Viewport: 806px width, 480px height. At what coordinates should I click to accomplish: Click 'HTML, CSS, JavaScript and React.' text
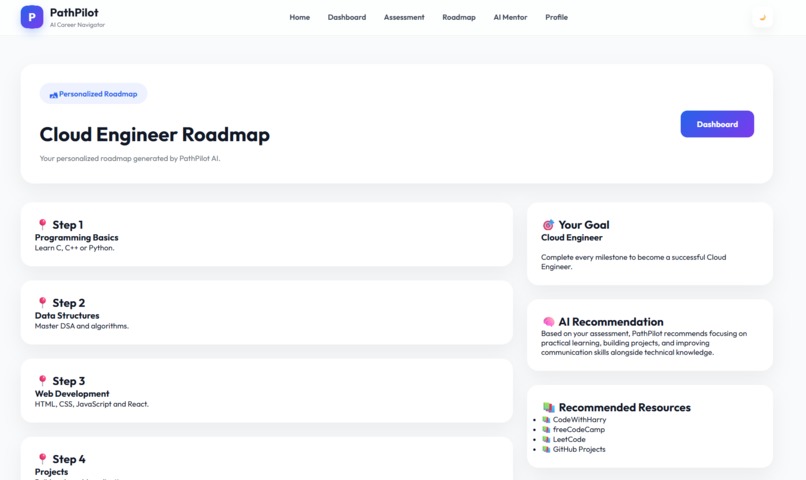point(91,404)
